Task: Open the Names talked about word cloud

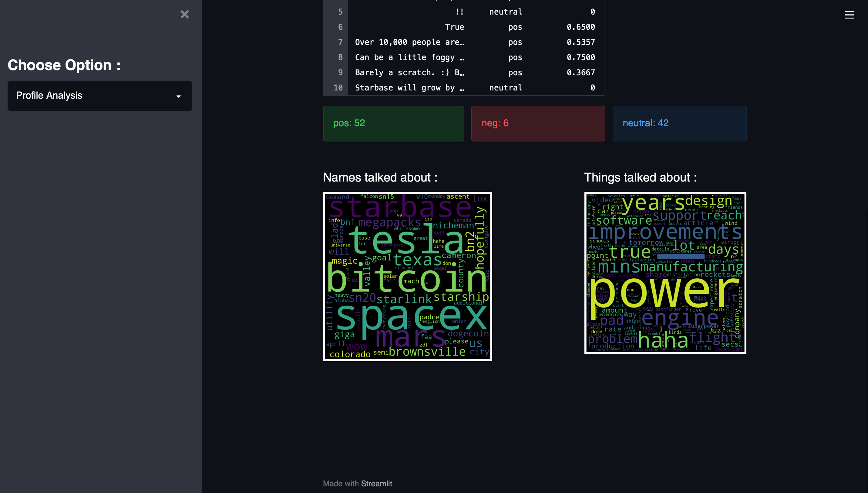Action: (407, 276)
